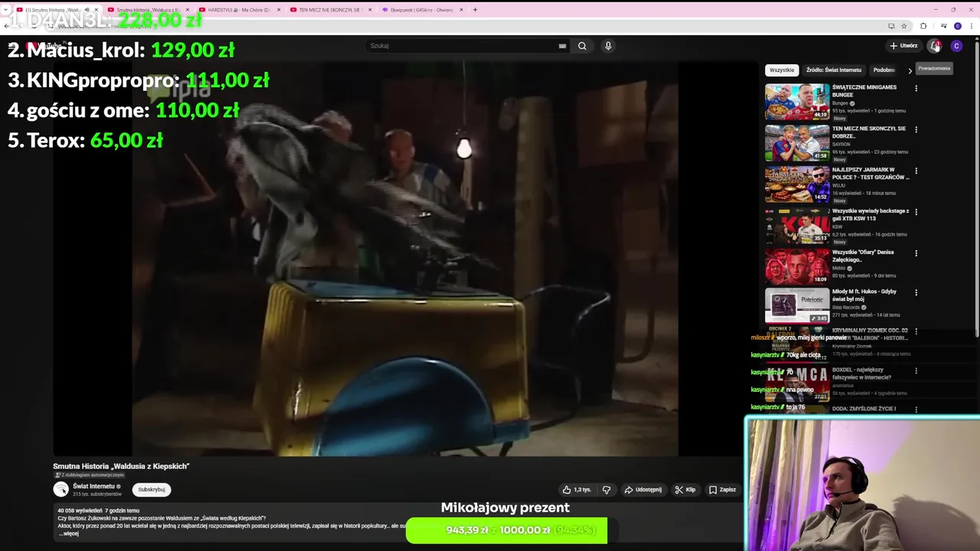Click the Utwórz create button
The image size is (980, 551).
[903, 46]
